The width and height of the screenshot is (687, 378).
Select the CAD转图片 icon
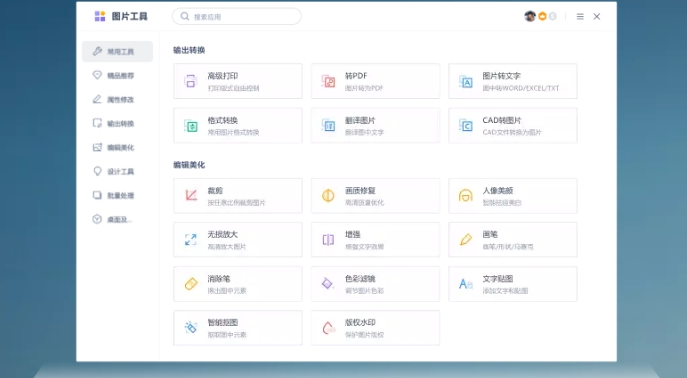pos(466,126)
